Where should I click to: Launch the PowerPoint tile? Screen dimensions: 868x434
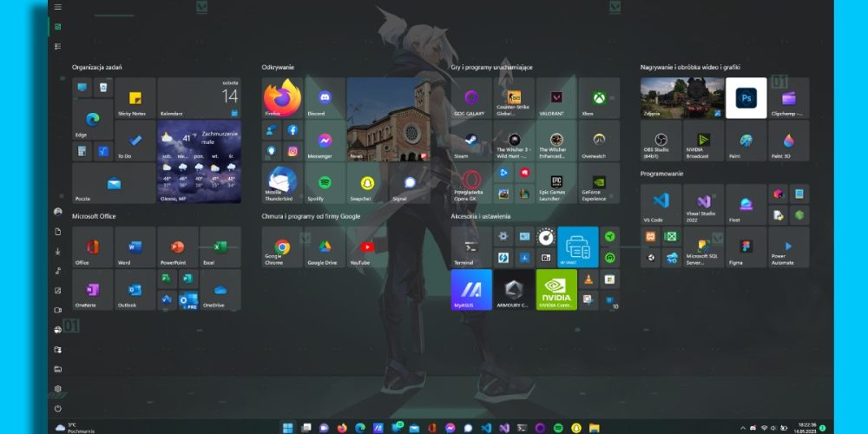pos(178,247)
